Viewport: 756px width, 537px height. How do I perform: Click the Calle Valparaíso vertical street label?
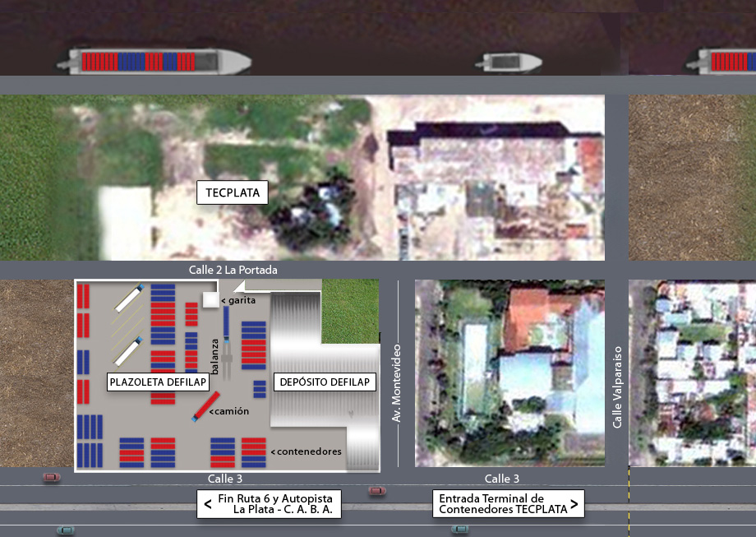pos(617,387)
